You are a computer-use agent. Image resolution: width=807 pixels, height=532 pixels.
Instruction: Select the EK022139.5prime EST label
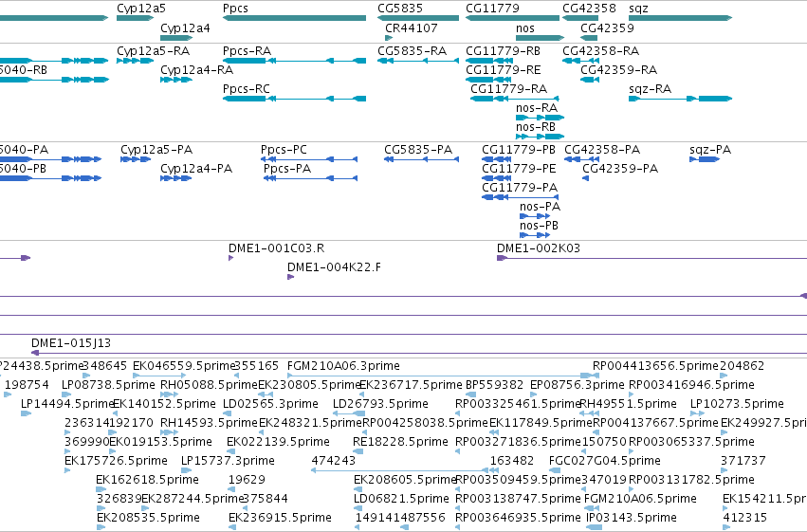point(278,442)
